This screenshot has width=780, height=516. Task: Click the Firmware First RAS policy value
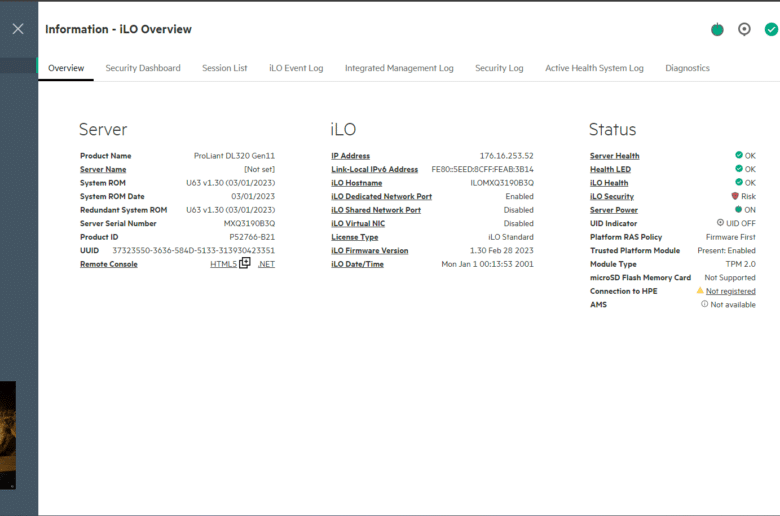[730, 237]
